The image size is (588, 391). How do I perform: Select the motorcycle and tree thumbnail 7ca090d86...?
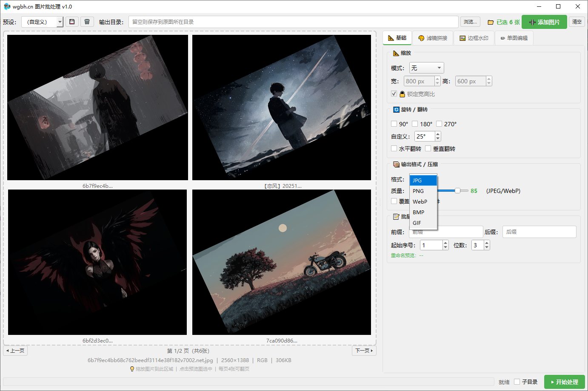[x=282, y=262]
